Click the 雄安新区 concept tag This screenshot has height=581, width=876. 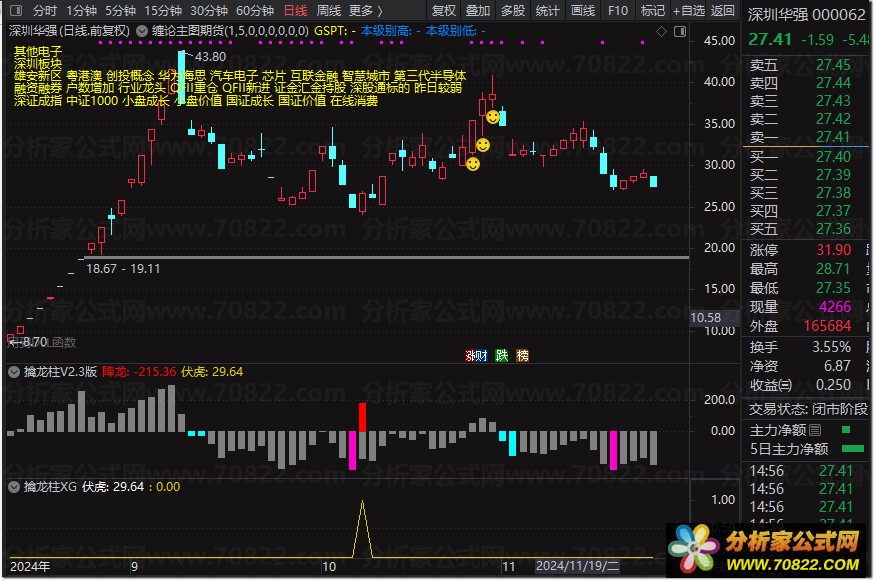coord(38,76)
